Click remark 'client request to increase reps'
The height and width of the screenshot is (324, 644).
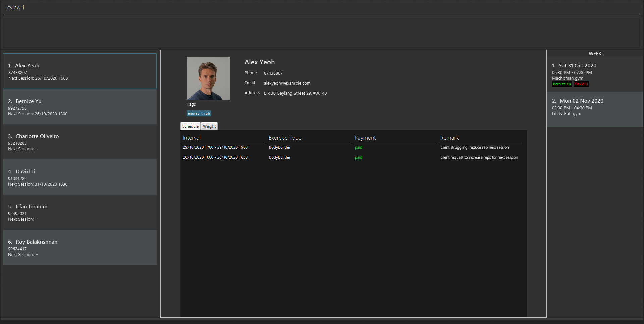pyautogui.click(x=479, y=157)
